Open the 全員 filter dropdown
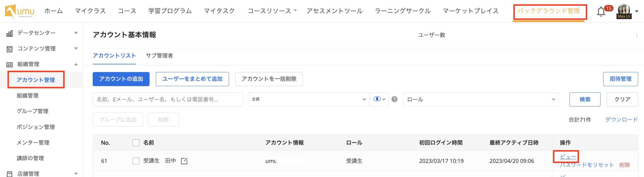Image resolution: width=644 pixels, height=177 pixels. [308, 99]
